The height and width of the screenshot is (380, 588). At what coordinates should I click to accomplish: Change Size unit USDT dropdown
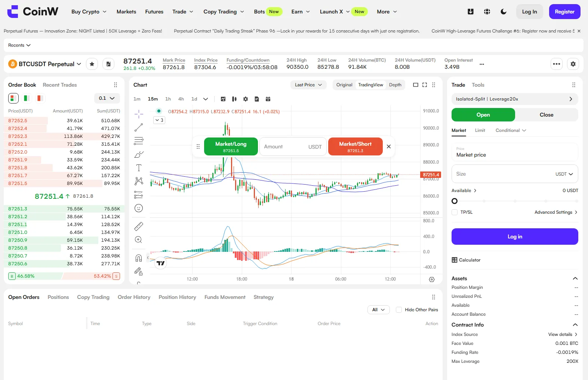(x=564, y=174)
